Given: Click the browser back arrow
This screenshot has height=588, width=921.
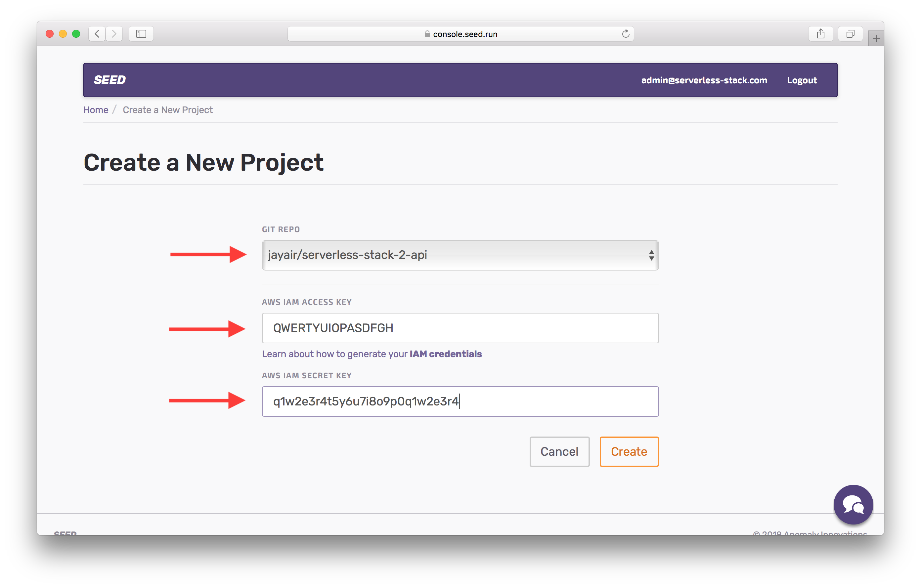Looking at the screenshot, I should pyautogui.click(x=97, y=34).
